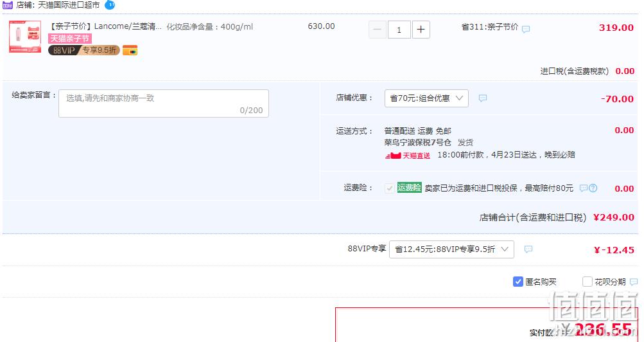Click the ¥-12.45 88VIP discount amount
This screenshot has height=342, width=644.
click(x=614, y=250)
